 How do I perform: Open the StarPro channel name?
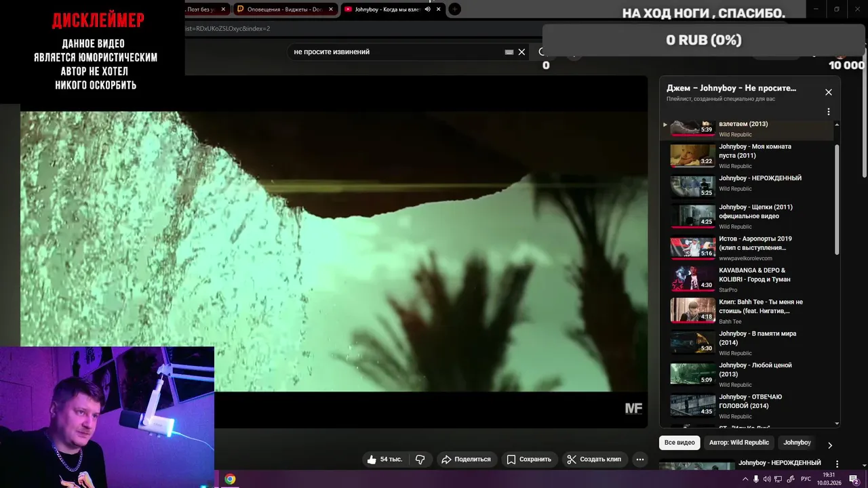tap(730, 289)
